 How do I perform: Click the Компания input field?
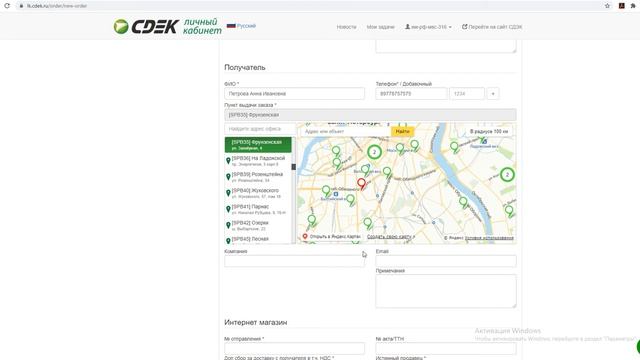point(294,261)
